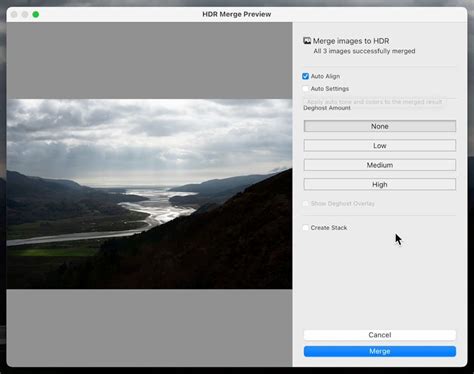Select Medium deghost amount
Viewport: 474px width, 374px height.
click(380, 165)
